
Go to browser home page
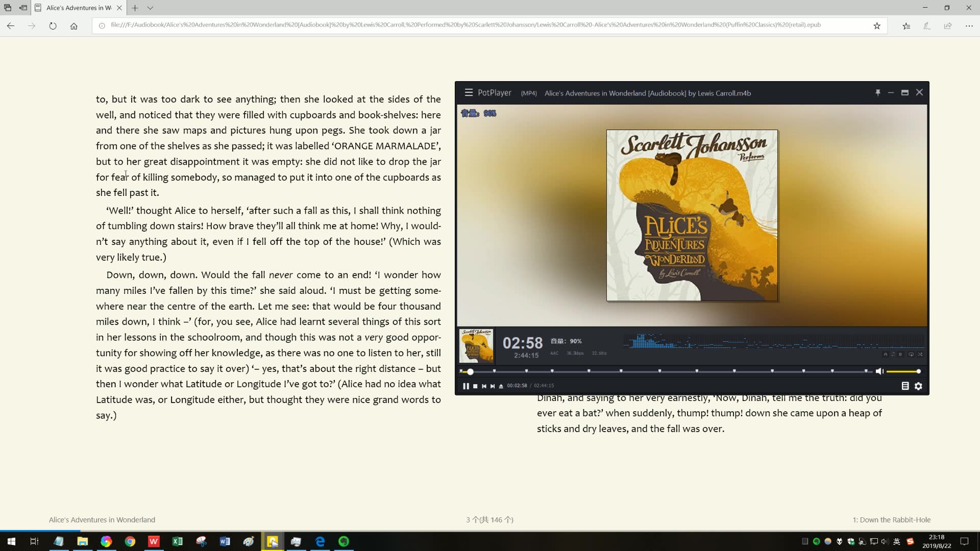73,26
